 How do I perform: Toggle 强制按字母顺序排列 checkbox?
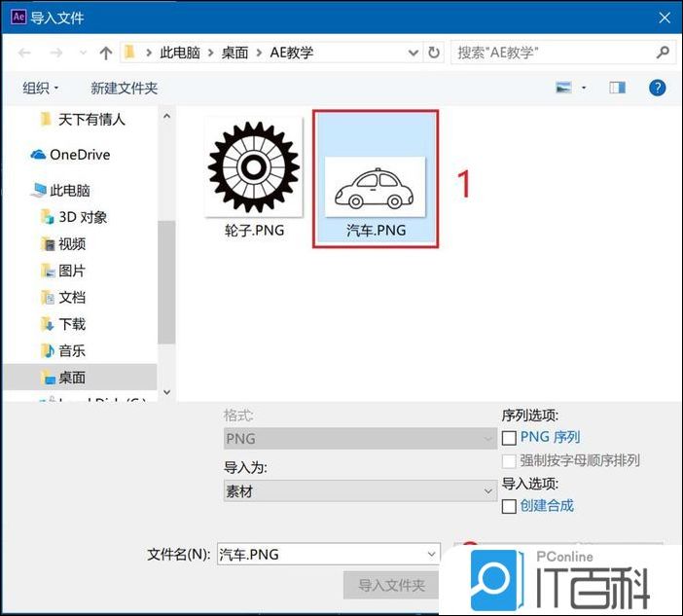tap(509, 461)
